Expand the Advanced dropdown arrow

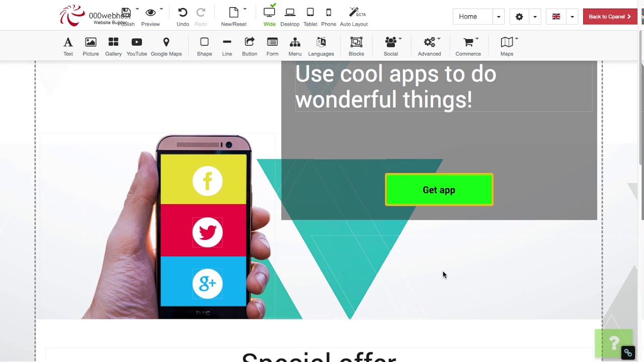(x=439, y=39)
